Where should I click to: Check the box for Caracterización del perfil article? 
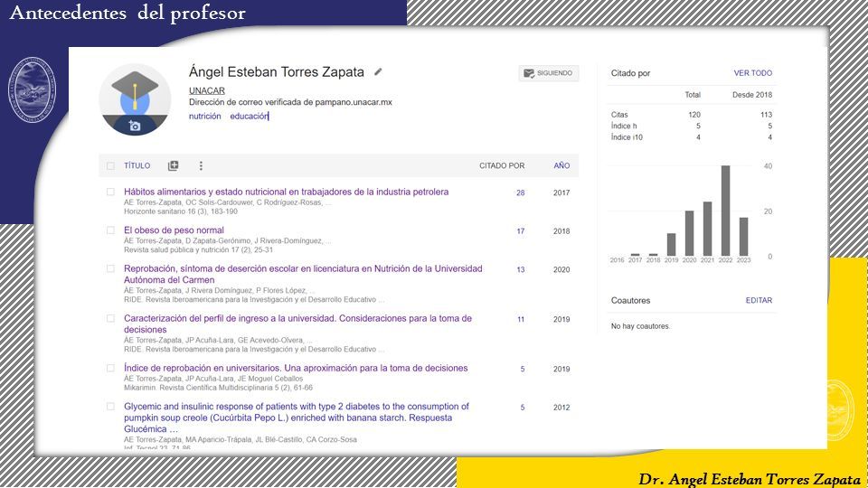[110, 319]
